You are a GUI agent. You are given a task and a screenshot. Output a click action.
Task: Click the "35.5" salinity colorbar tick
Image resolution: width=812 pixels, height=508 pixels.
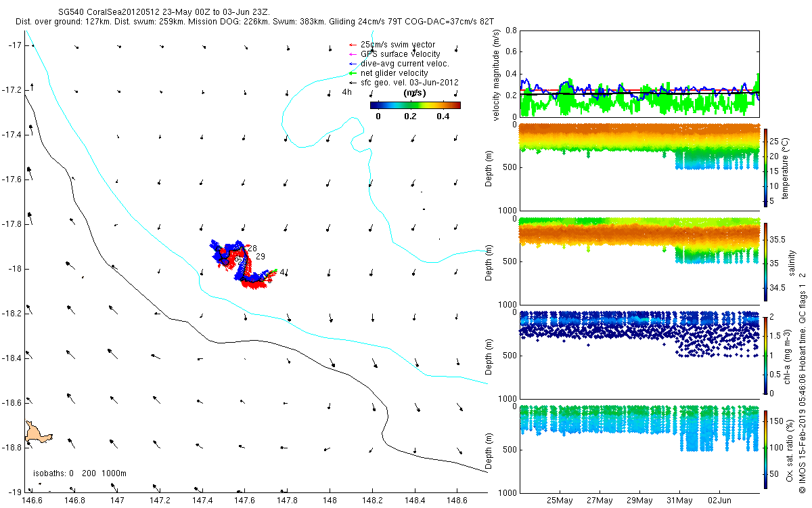777,240
